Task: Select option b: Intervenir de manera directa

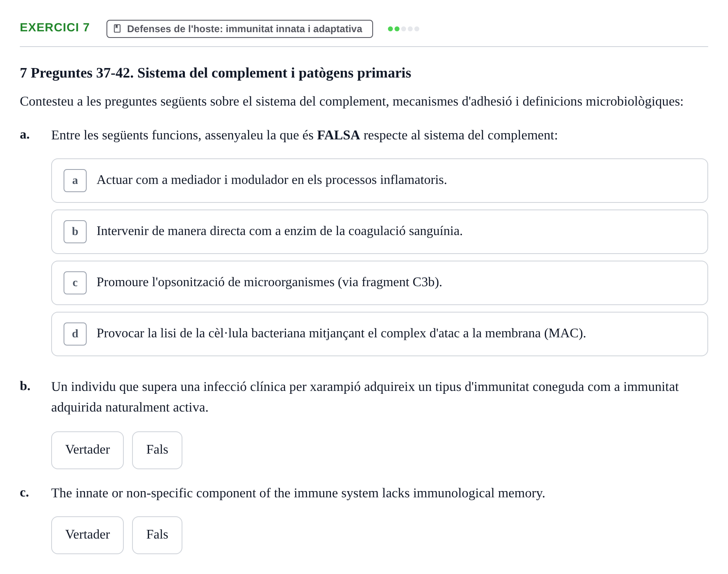Action: 379,232
